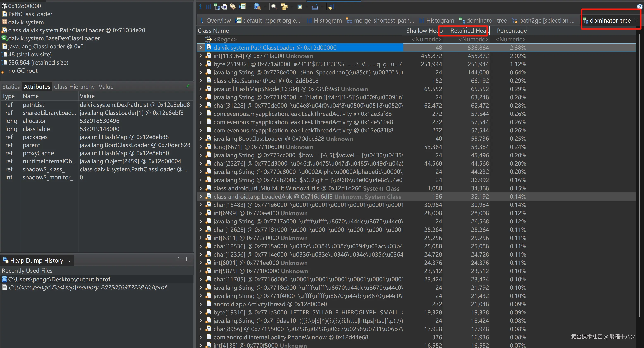The height and width of the screenshot is (348, 644).
Task: Click the Thread Overview gears icon
Action: pyautogui.click(x=233, y=7)
